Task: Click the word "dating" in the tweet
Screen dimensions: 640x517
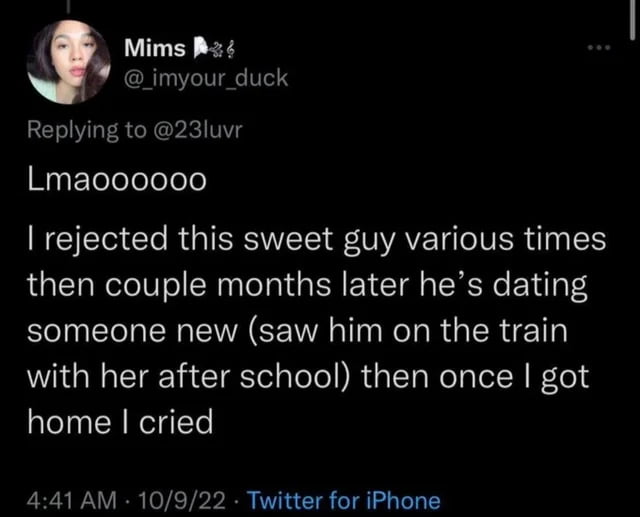Action: point(536,287)
